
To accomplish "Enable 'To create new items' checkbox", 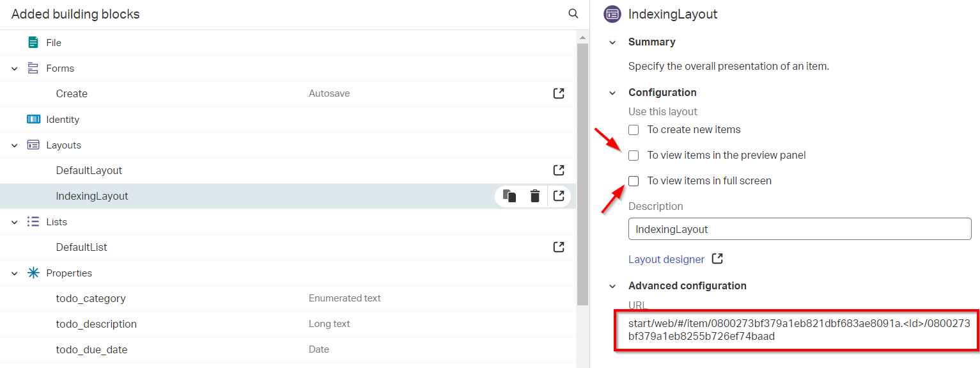I will [x=634, y=130].
